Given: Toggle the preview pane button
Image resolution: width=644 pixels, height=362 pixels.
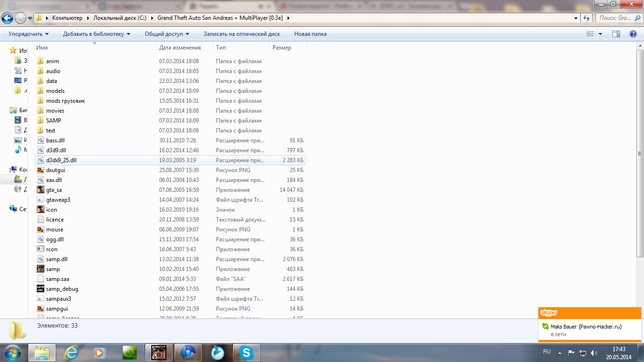Looking at the screenshot, I should click(x=616, y=34).
